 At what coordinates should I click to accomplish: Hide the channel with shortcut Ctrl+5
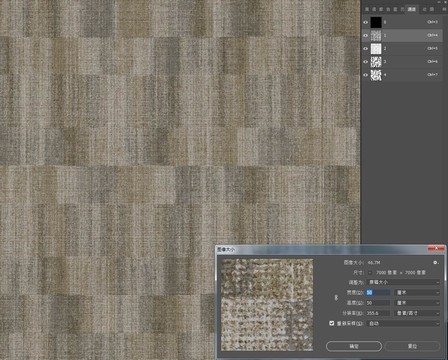(x=366, y=48)
